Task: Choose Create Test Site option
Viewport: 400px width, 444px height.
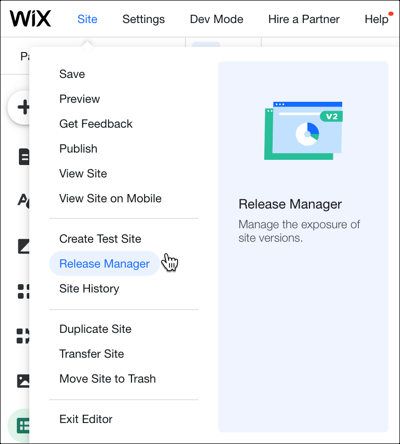Action: pos(100,239)
